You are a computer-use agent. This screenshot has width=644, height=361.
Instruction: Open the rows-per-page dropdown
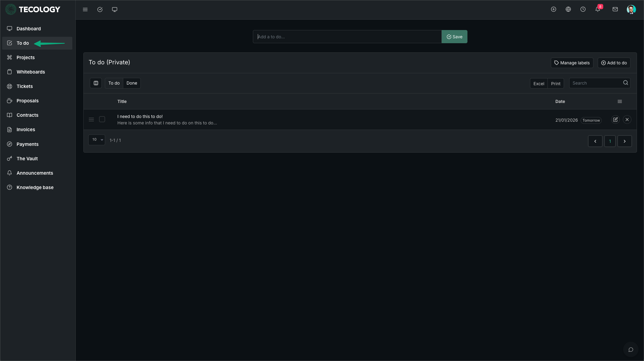pyautogui.click(x=97, y=140)
